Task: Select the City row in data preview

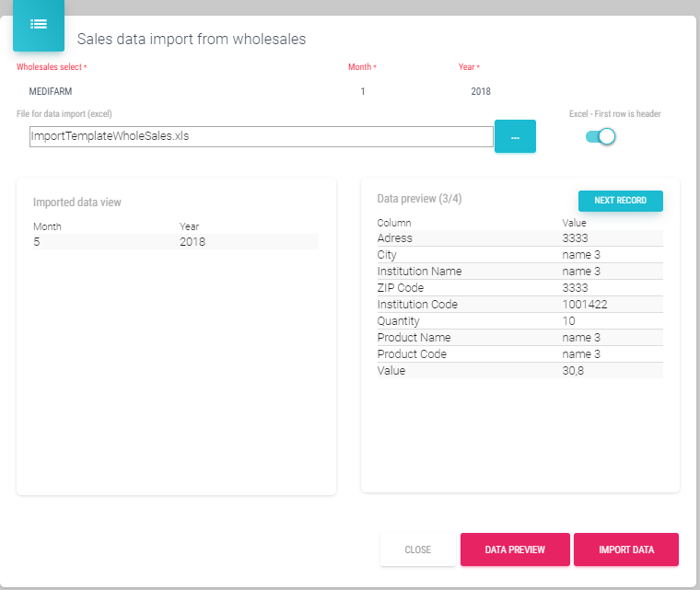Action: coord(519,255)
